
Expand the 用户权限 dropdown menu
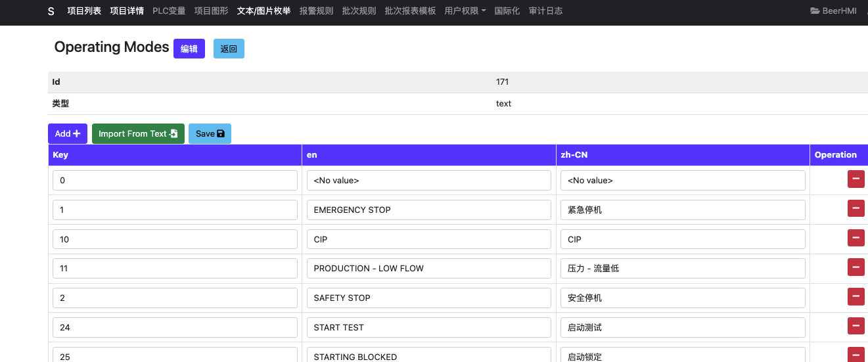(465, 11)
